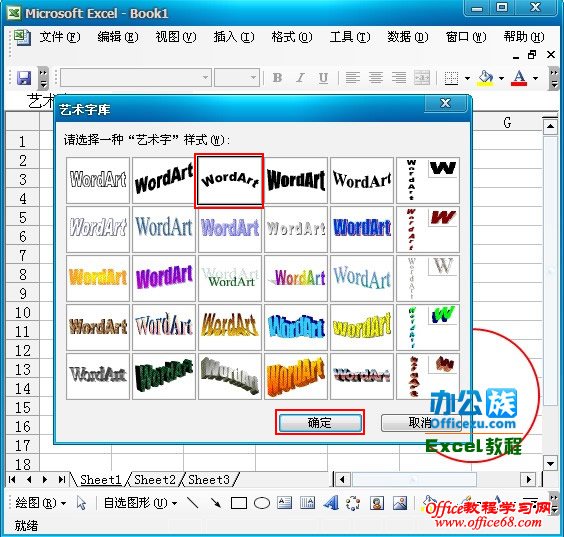564x537 pixels.
Task: Click the borders icon
Action: (451, 78)
